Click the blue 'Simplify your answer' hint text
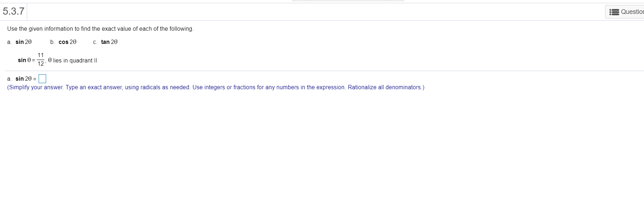Image resolution: width=644 pixels, height=222 pixels. pyautogui.click(x=216, y=87)
